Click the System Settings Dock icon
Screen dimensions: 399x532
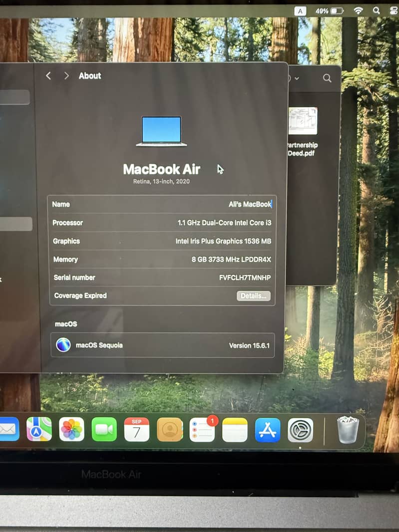[x=301, y=430]
